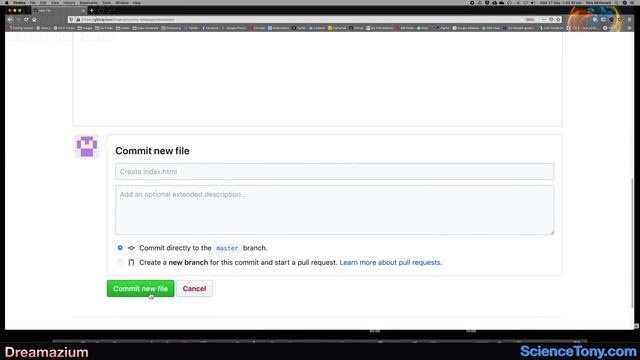Select Commit directly to the master branch

120,248
